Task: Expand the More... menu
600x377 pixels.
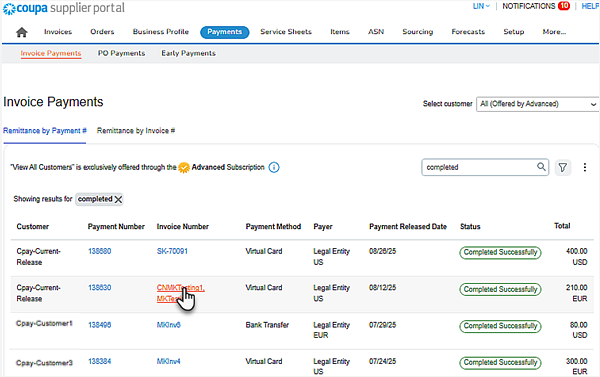Action: click(x=554, y=32)
